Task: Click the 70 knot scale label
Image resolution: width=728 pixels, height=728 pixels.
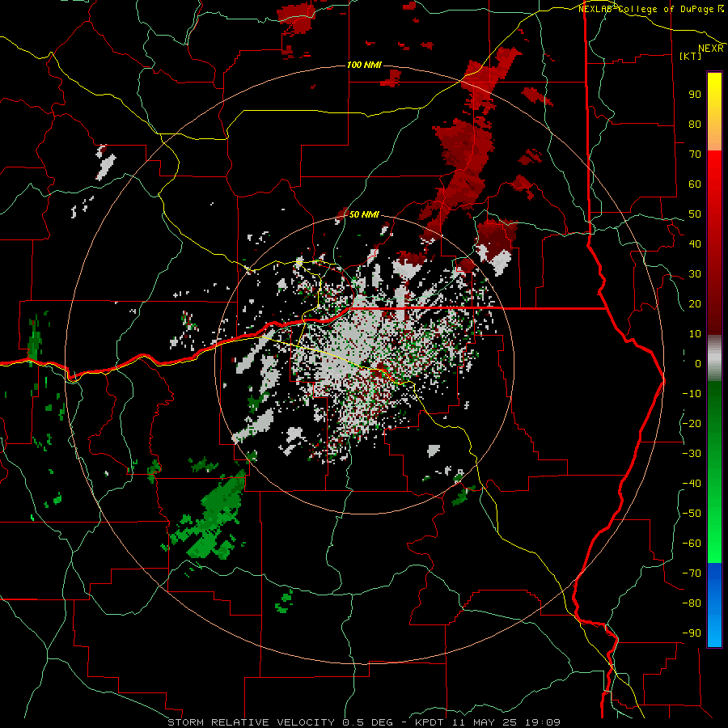Action: click(x=695, y=154)
